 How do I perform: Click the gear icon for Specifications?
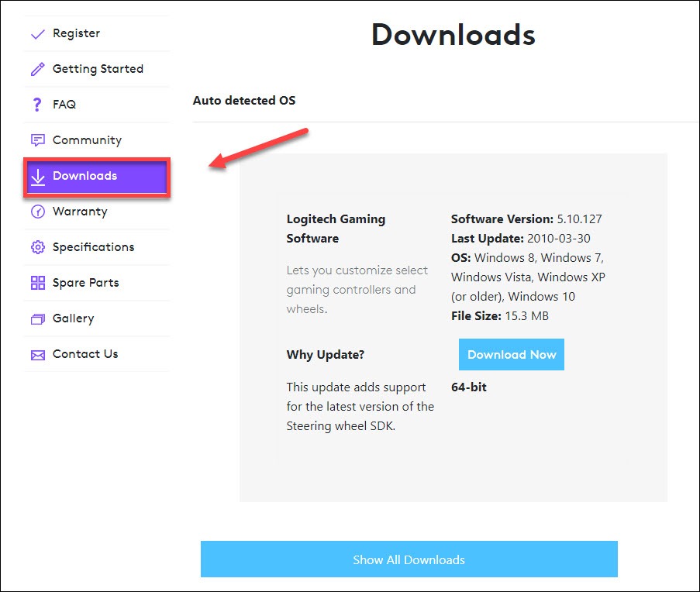pyautogui.click(x=37, y=247)
